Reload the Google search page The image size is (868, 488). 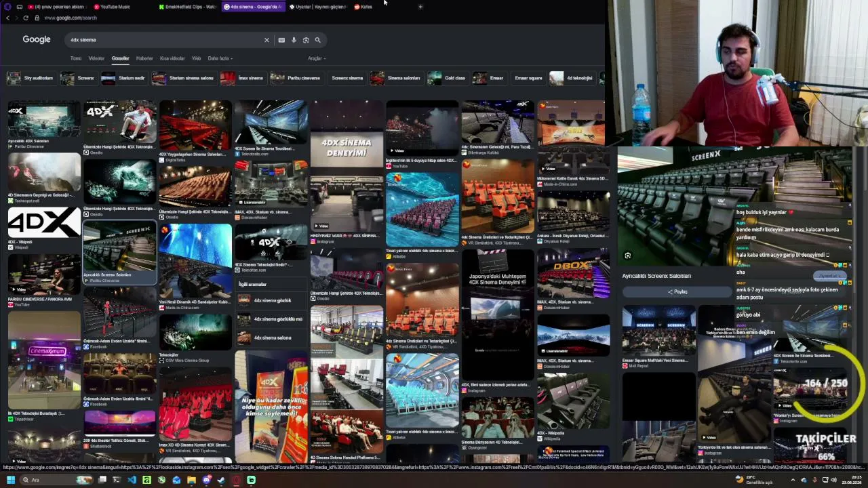coord(26,18)
